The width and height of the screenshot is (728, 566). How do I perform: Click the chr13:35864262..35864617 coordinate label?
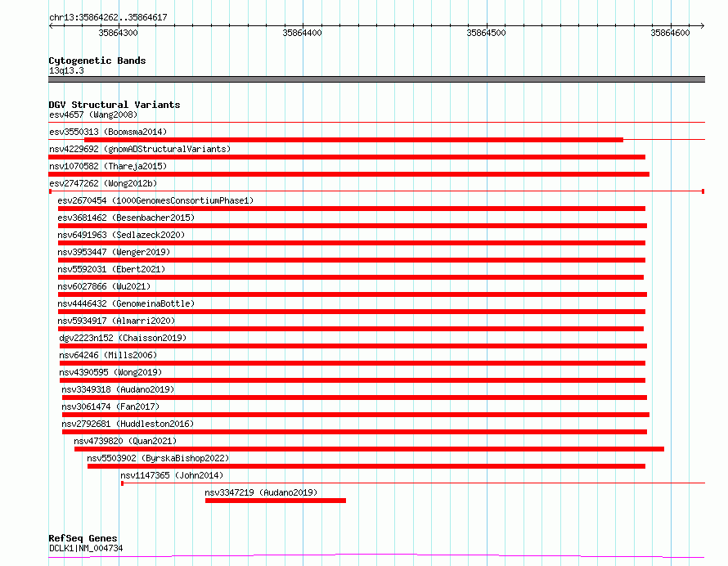point(108,17)
